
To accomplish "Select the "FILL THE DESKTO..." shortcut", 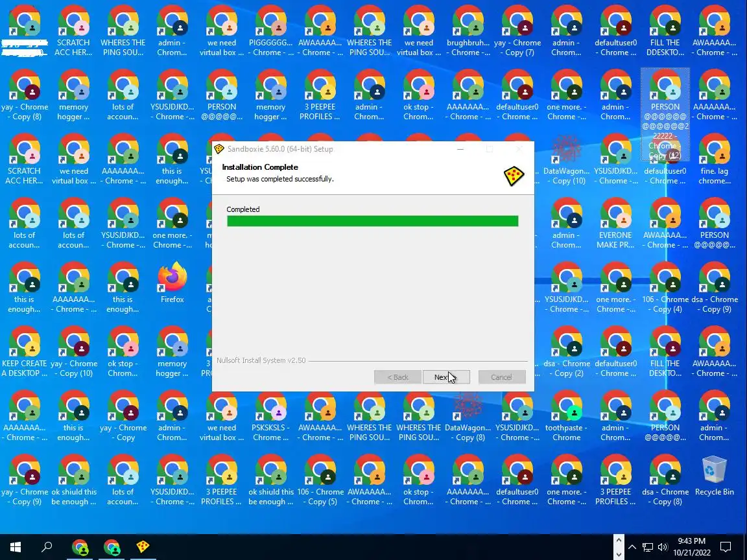I will tap(665, 352).
